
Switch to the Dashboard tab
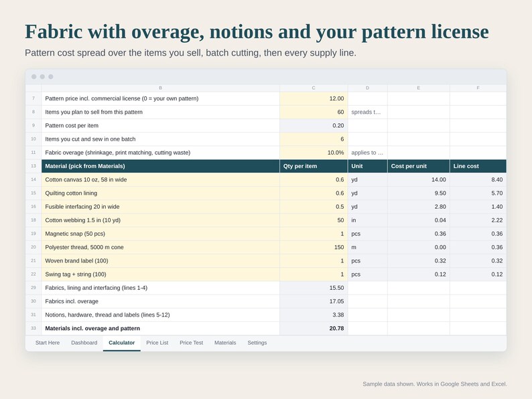click(84, 343)
